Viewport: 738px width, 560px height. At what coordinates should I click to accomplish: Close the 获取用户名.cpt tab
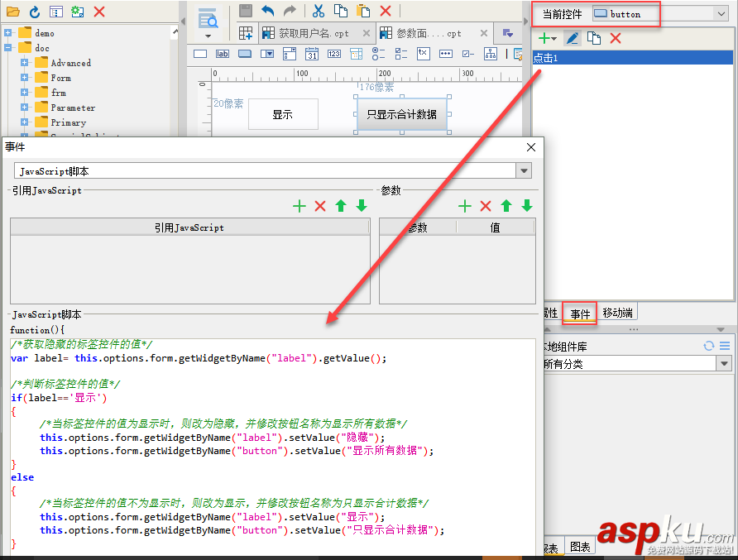[x=367, y=33]
